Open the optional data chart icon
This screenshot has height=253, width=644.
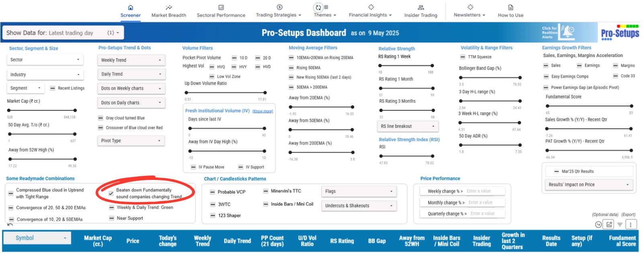(609, 224)
